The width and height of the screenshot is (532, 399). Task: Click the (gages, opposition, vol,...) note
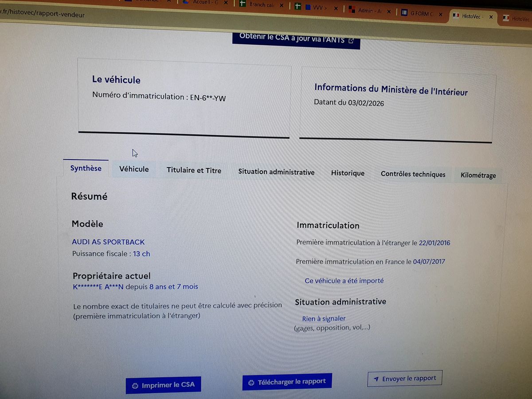pyautogui.click(x=332, y=328)
